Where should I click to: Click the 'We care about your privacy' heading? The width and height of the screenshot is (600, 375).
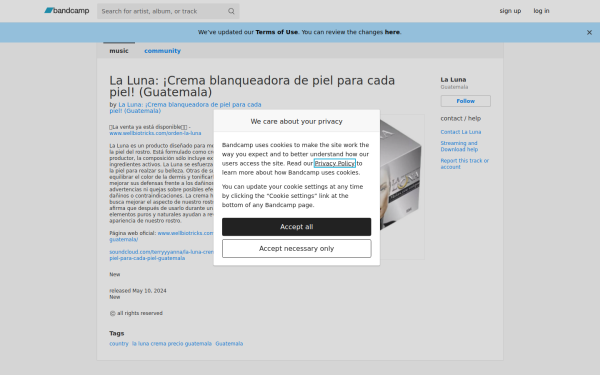pyautogui.click(x=297, y=121)
